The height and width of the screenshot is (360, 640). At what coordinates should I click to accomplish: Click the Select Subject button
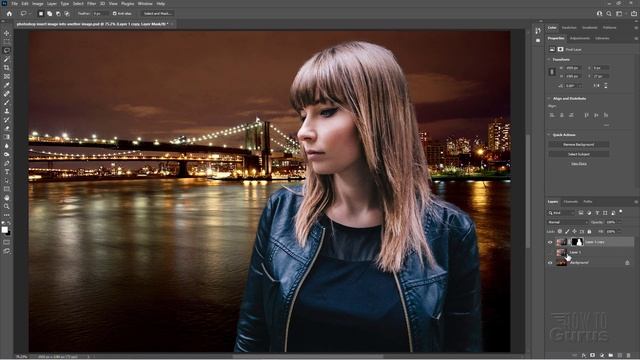point(579,154)
